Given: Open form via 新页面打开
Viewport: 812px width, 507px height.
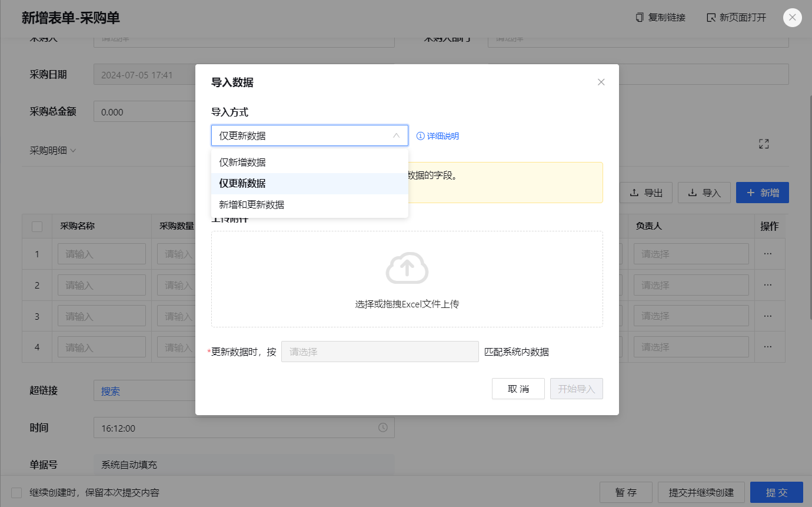Looking at the screenshot, I should 736,18.
